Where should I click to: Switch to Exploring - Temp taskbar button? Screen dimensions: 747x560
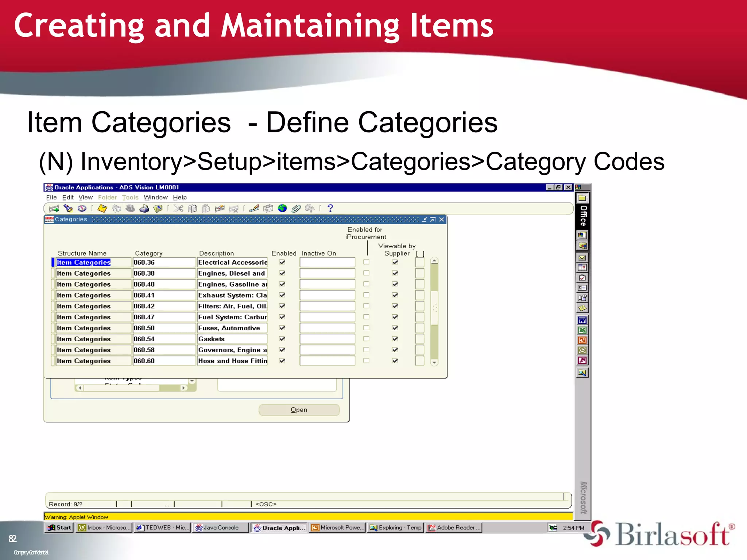(395, 528)
